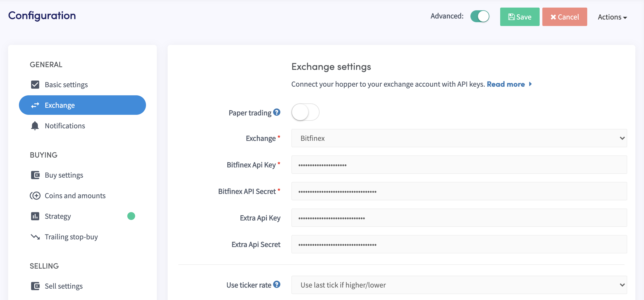Viewport: 644px width, 300px height.
Task: Navigate to the General section
Action: pyautogui.click(x=46, y=64)
